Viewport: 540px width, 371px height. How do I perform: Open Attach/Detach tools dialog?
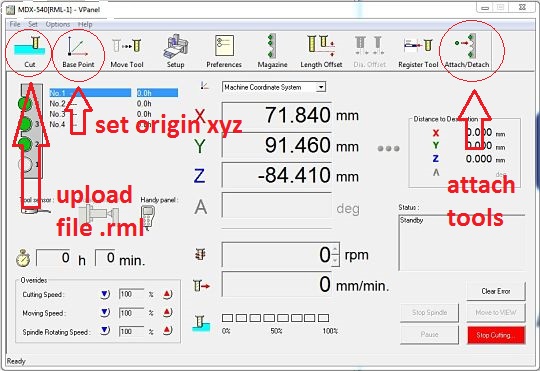(x=467, y=51)
